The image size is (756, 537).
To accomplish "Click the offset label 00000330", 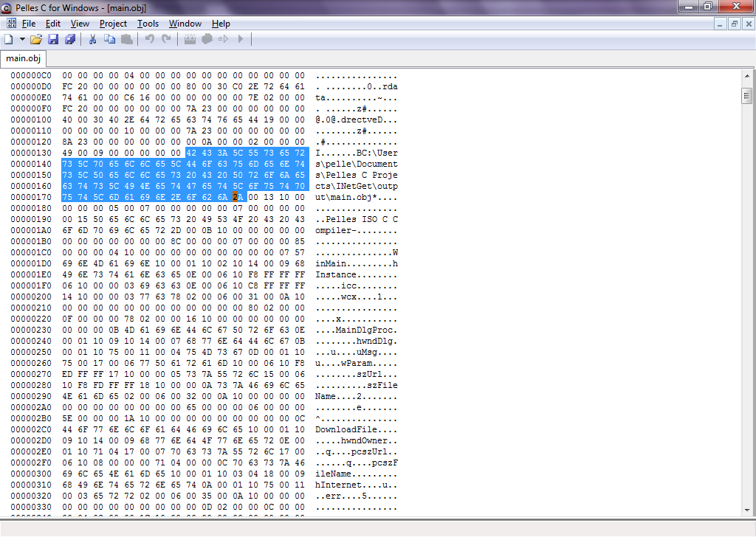I will pos(31,507).
